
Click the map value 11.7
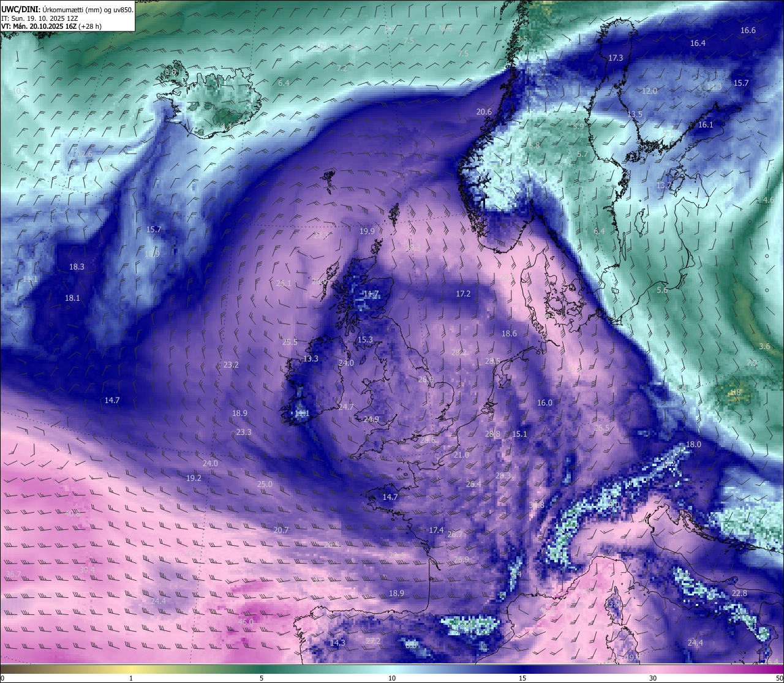tap(371, 293)
